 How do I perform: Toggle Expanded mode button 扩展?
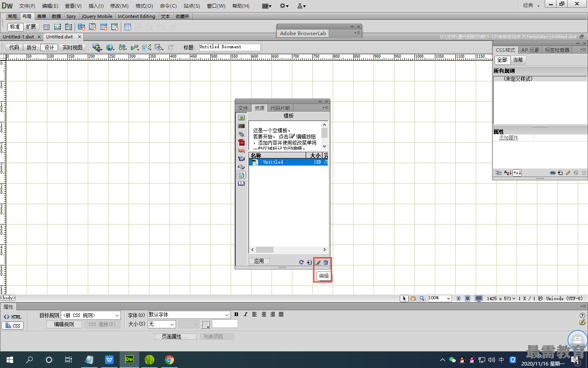[x=31, y=27]
